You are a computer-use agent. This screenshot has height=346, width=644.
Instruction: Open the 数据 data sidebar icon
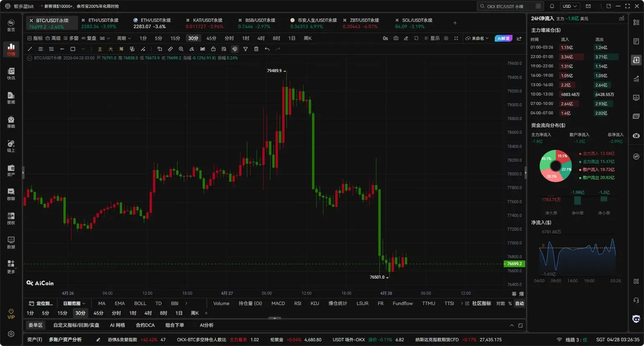pyautogui.click(x=11, y=243)
